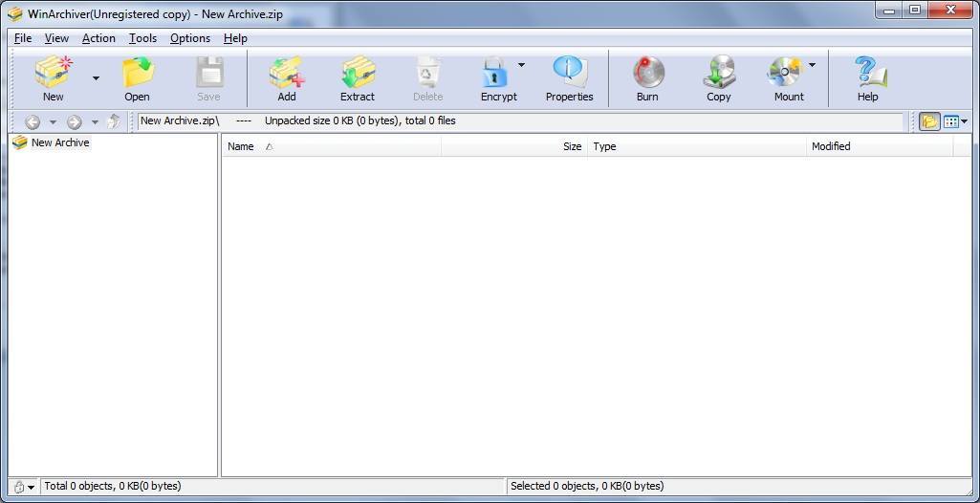Click Total 0 objects status text
Image resolution: width=980 pixels, height=503 pixels.
[x=113, y=486]
